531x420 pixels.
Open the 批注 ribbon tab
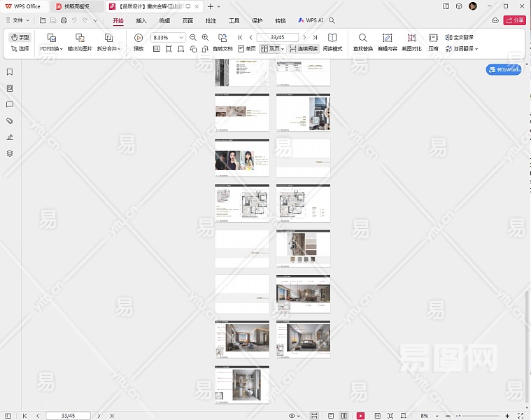point(211,21)
